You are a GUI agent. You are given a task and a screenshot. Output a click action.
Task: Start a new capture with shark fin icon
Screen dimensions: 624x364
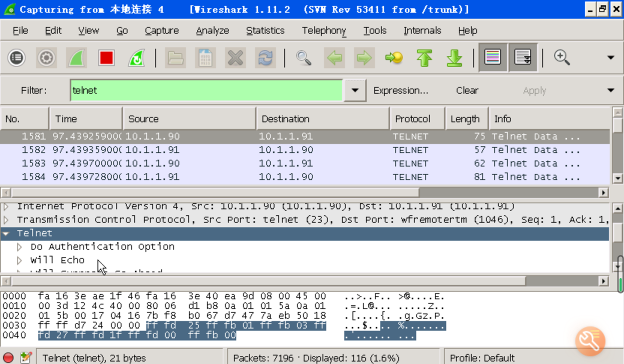(76, 58)
